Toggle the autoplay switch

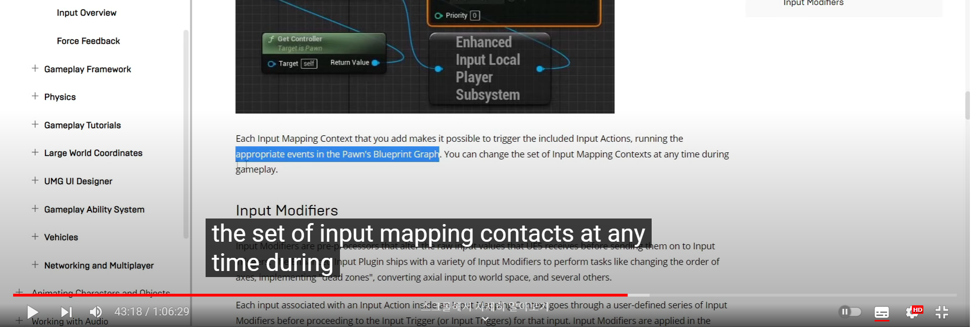(x=850, y=312)
